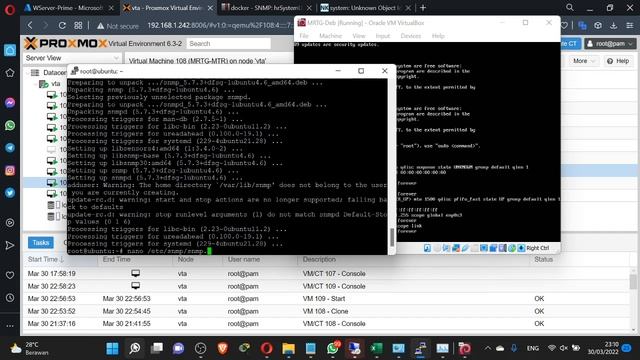Open the speed dial grid icon

coord(78,26)
